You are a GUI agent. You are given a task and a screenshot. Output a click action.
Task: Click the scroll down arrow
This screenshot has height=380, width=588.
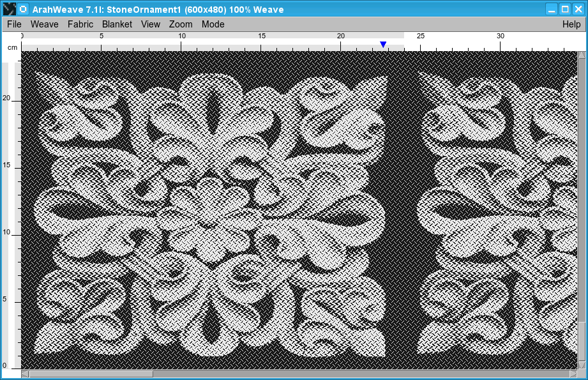[x=582, y=365]
